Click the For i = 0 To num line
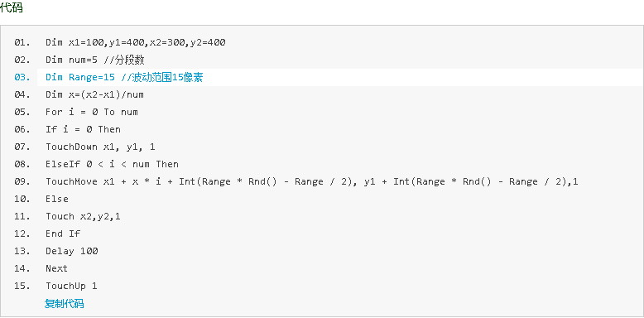This screenshot has width=644, height=318. (x=92, y=112)
